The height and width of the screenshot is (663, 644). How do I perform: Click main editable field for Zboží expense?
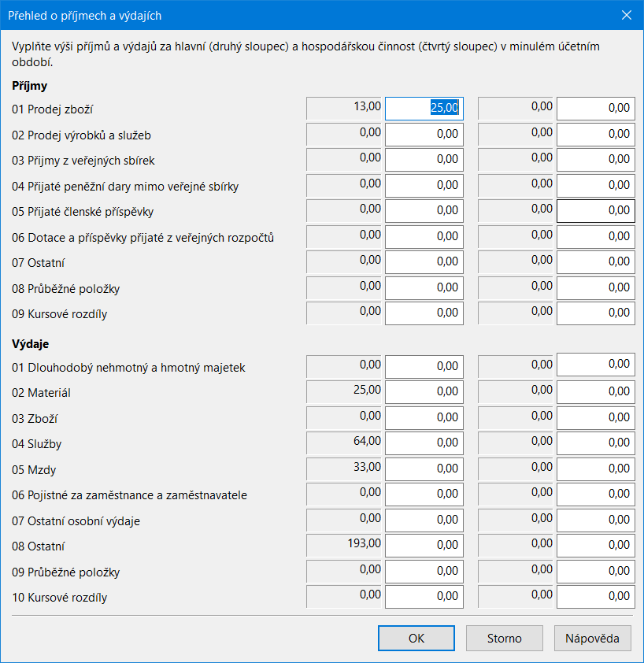point(424,418)
